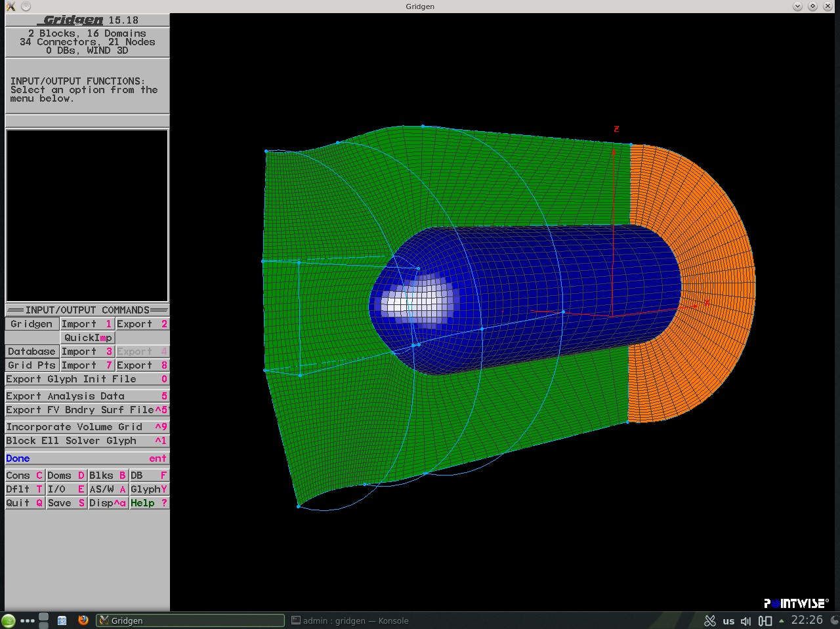
Task: Open the display configuration tray icon
Action: point(765,620)
